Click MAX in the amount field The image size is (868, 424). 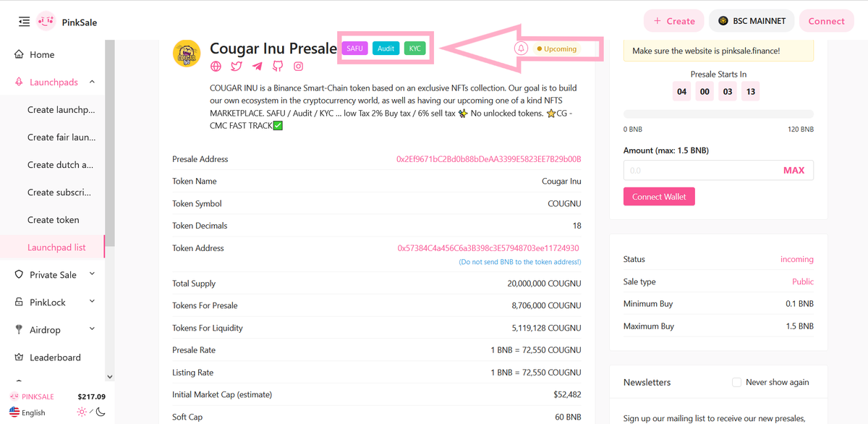[793, 170]
